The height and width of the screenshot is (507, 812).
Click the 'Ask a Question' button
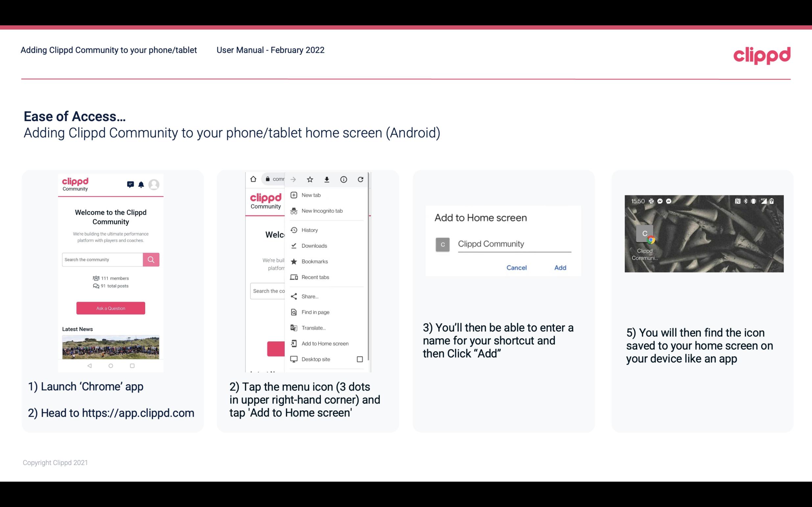[x=110, y=308]
